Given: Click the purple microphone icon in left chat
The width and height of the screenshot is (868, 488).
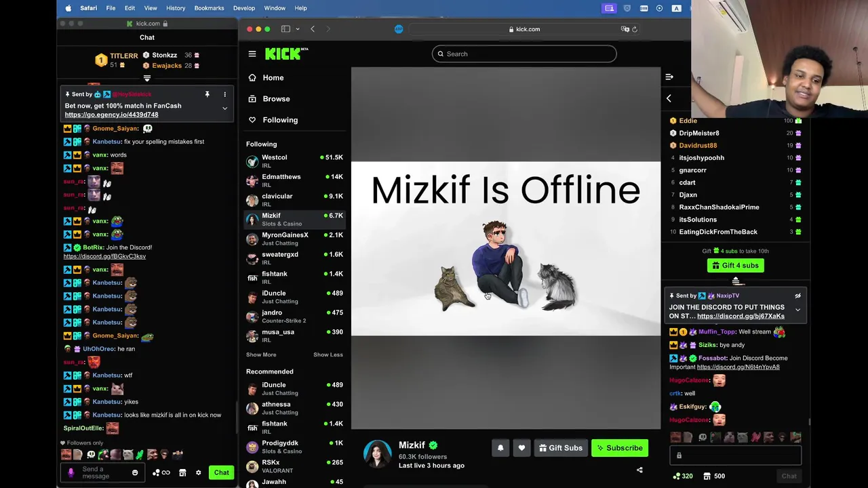Looking at the screenshot, I should (71, 472).
